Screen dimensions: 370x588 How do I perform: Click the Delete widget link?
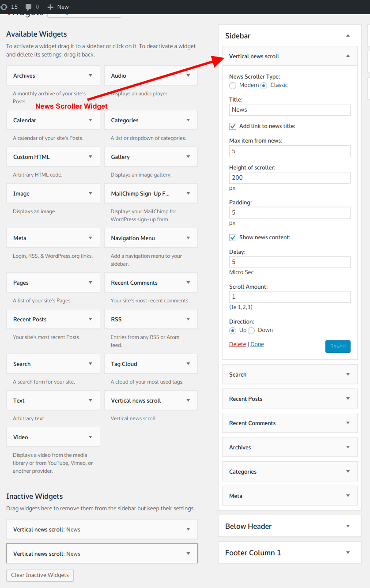coord(238,344)
